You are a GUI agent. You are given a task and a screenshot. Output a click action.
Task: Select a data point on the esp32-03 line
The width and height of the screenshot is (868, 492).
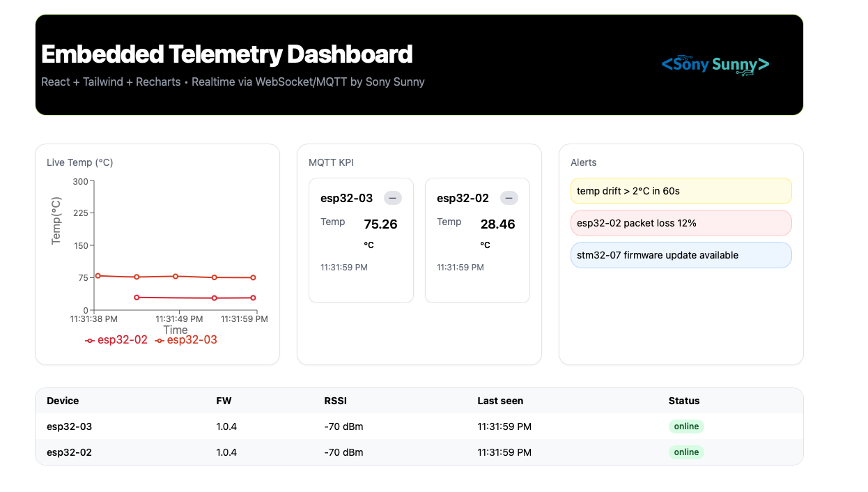coord(174,276)
